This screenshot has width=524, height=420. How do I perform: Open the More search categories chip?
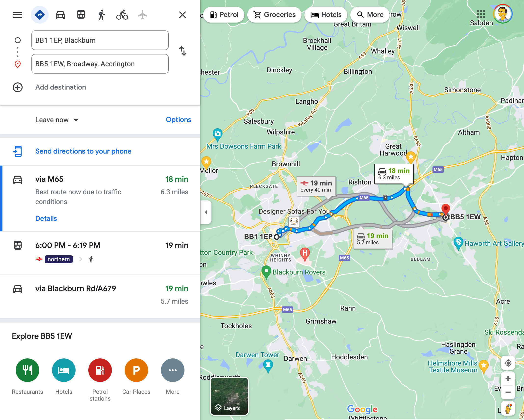370,15
